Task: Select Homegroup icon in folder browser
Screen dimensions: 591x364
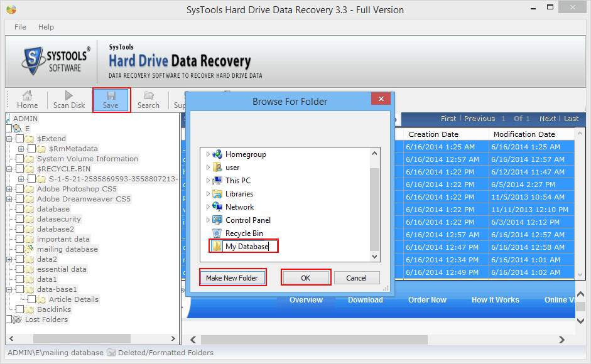Action: coord(217,154)
